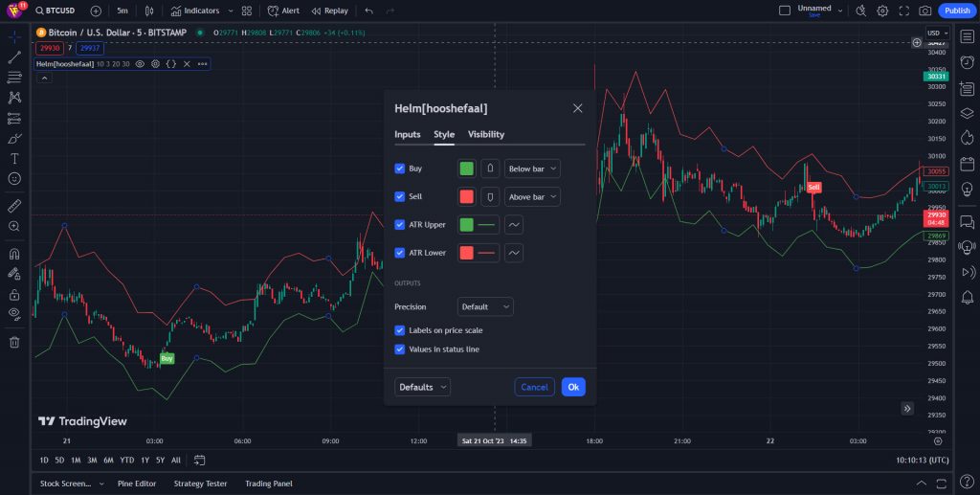Switch to the Style tab
980x495 pixels.
tap(444, 134)
